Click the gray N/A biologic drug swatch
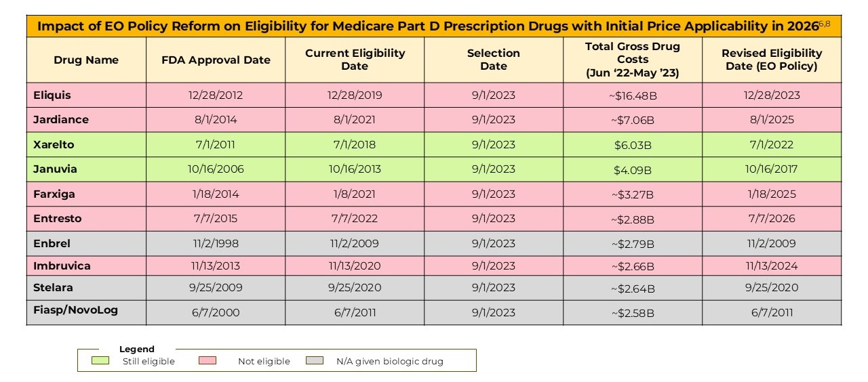The height and width of the screenshot is (382, 868). coord(315,360)
